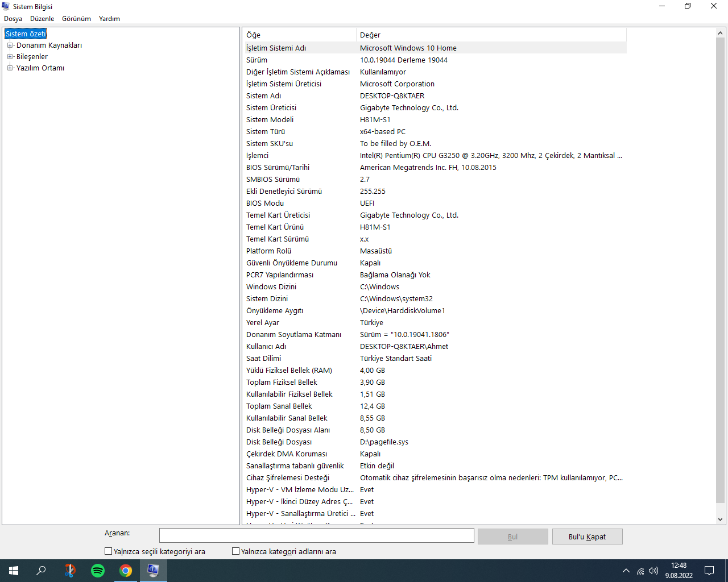Show hidden system tray icons
Viewport: 728px width, 582px height.
(x=626, y=571)
